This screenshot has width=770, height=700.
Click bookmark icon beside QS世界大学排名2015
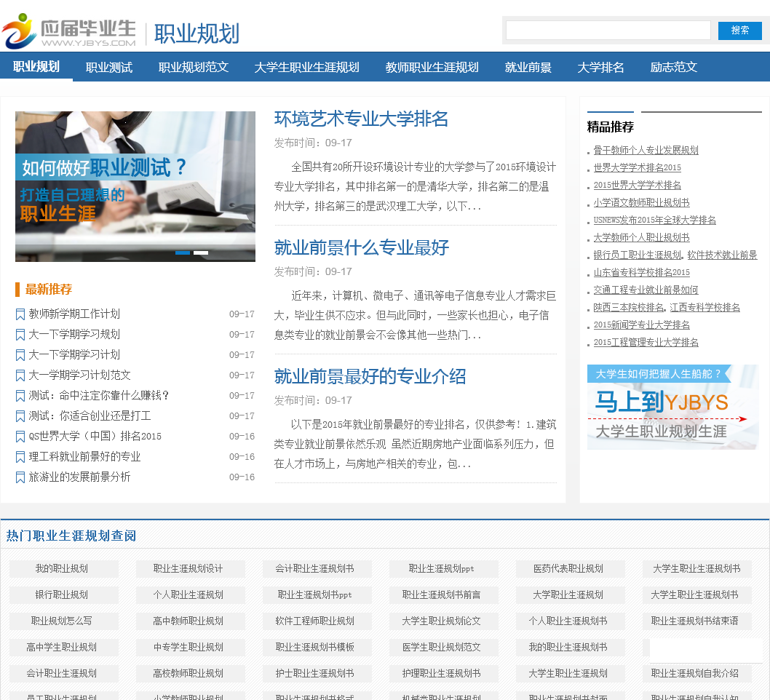(x=20, y=437)
